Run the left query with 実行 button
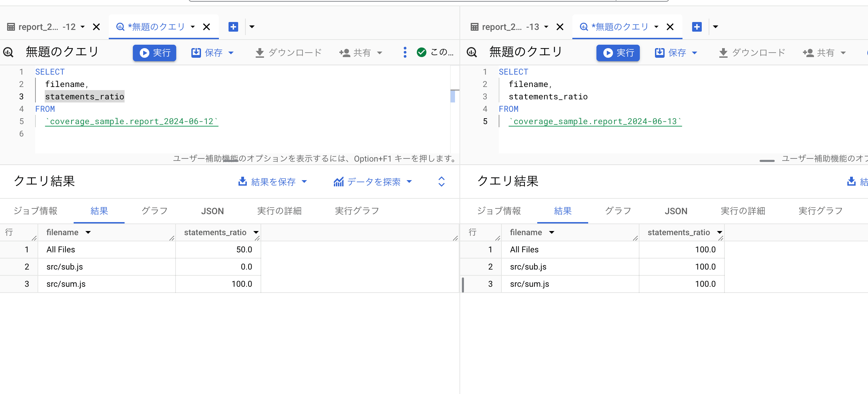Viewport: 868px width, 394px height. [155, 53]
